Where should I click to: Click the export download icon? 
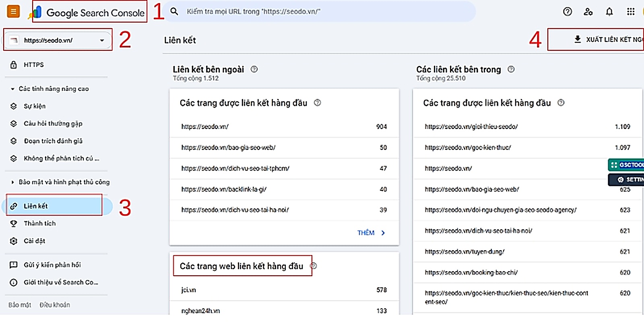tap(578, 39)
